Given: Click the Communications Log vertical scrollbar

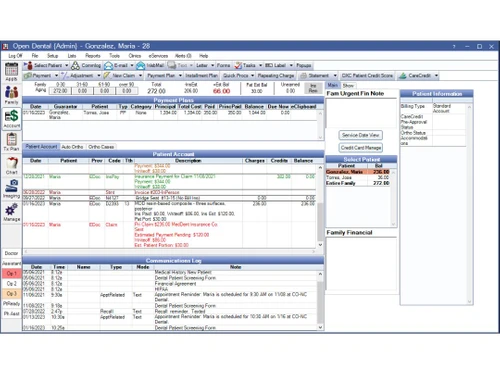Looking at the screenshot, I should click(320, 300).
